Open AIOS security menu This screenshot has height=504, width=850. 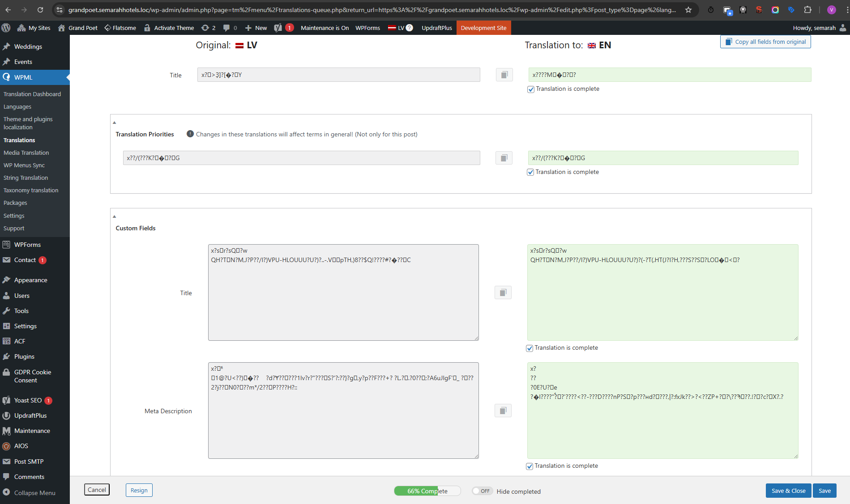pyautogui.click(x=21, y=446)
